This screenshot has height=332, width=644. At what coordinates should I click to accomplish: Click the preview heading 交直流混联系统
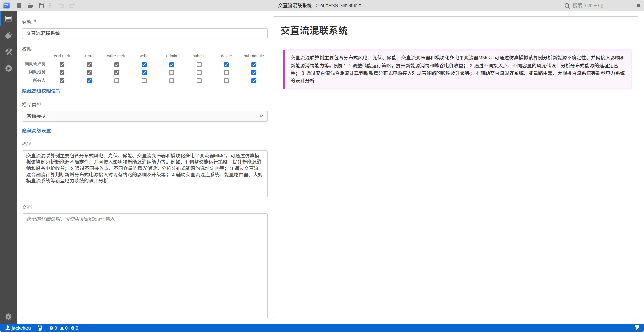tap(314, 31)
